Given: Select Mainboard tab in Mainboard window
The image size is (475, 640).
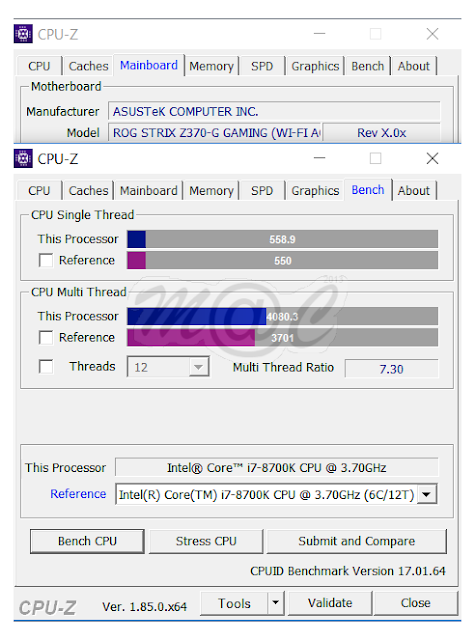Looking at the screenshot, I should 149,65.
